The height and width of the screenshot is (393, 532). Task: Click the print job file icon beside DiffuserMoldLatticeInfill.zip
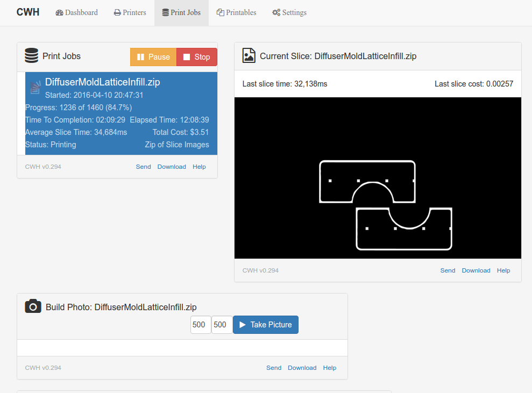click(36, 87)
